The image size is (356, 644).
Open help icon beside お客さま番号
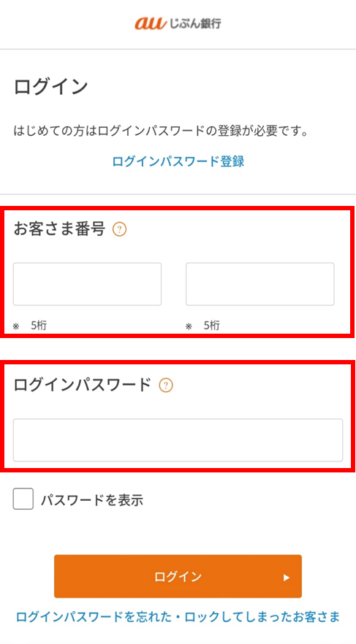pos(120,229)
